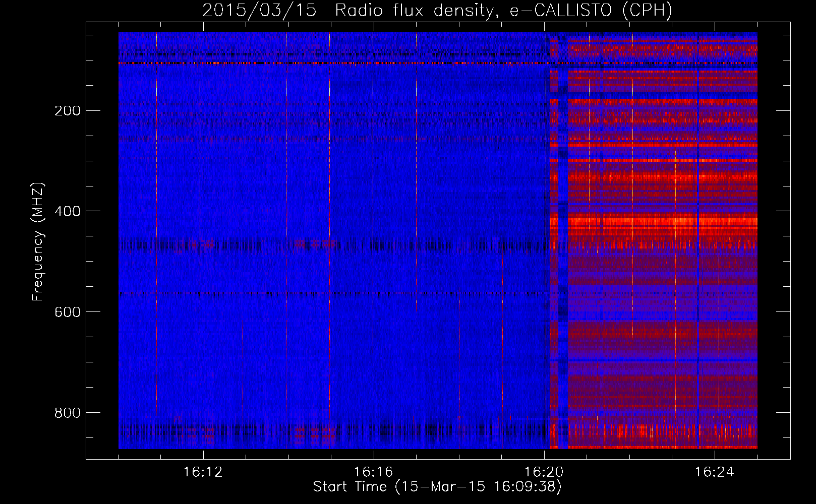Image resolution: width=816 pixels, height=504 pixels.
Task: Click the 16:12 time tick label
Action: [x=203, y=472]
